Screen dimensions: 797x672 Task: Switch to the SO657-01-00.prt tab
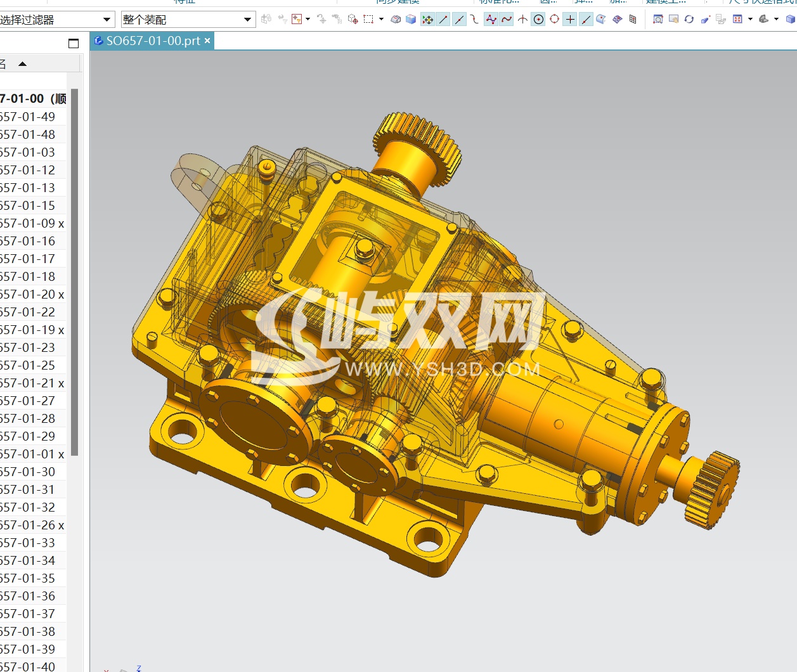click(153, 41)
